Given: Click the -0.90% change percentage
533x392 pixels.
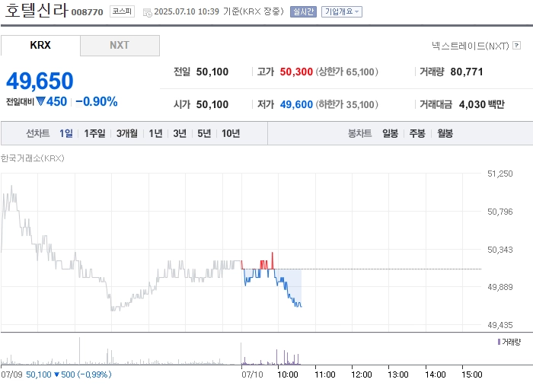Looking at the screenshot, I should (97, 101).
